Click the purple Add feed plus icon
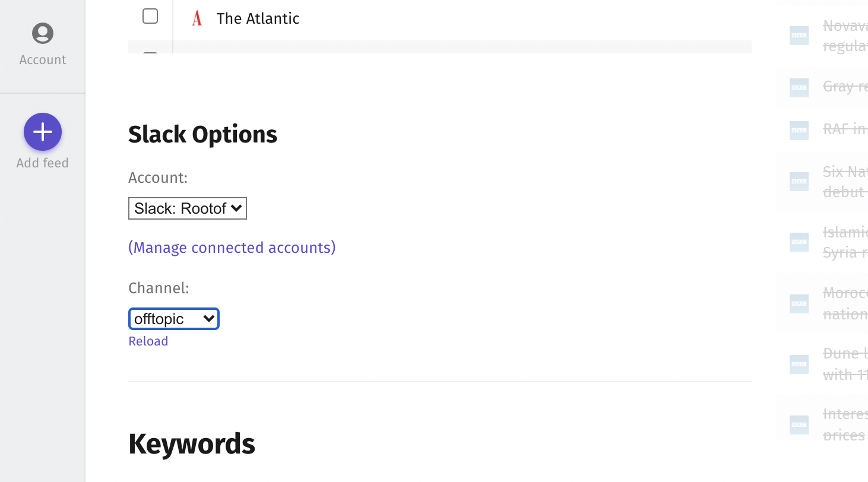 (x=42, y=131)
